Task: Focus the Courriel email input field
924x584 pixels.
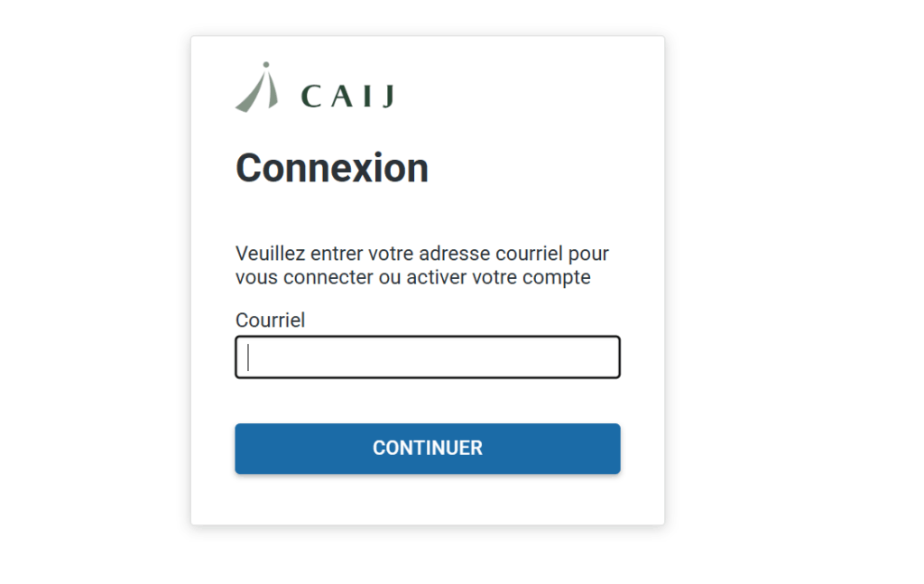Action: (x=427, y=357)
